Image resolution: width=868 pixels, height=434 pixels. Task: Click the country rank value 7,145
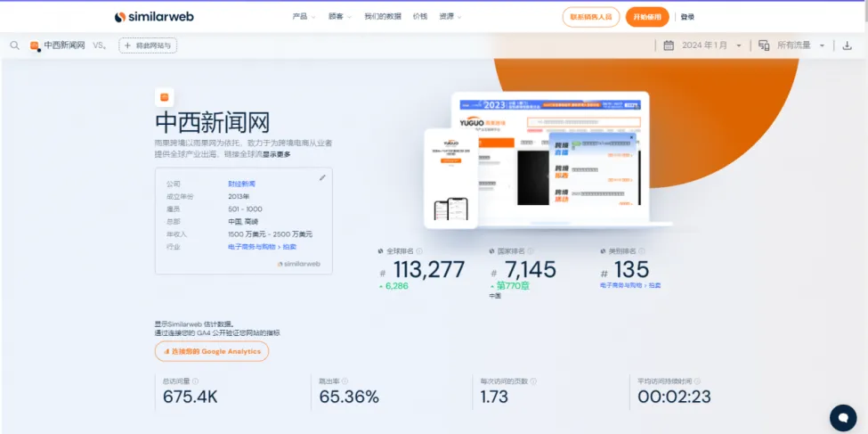click(530, 270)
